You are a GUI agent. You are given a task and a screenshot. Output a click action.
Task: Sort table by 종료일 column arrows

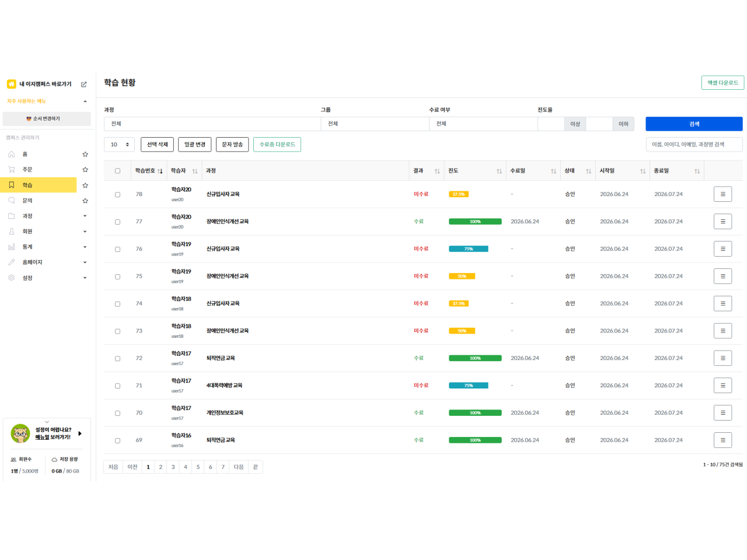click(697, 171)
